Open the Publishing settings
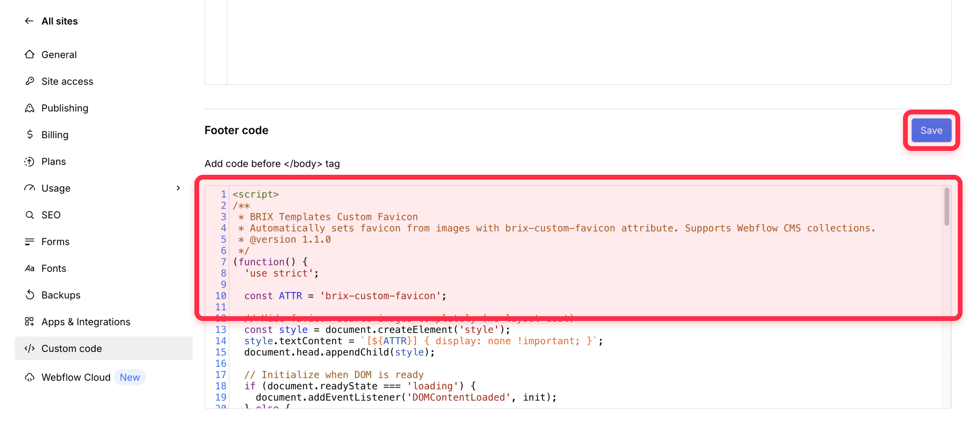The width and height of the screenshot is (980, 429). (x=65, y=108)
